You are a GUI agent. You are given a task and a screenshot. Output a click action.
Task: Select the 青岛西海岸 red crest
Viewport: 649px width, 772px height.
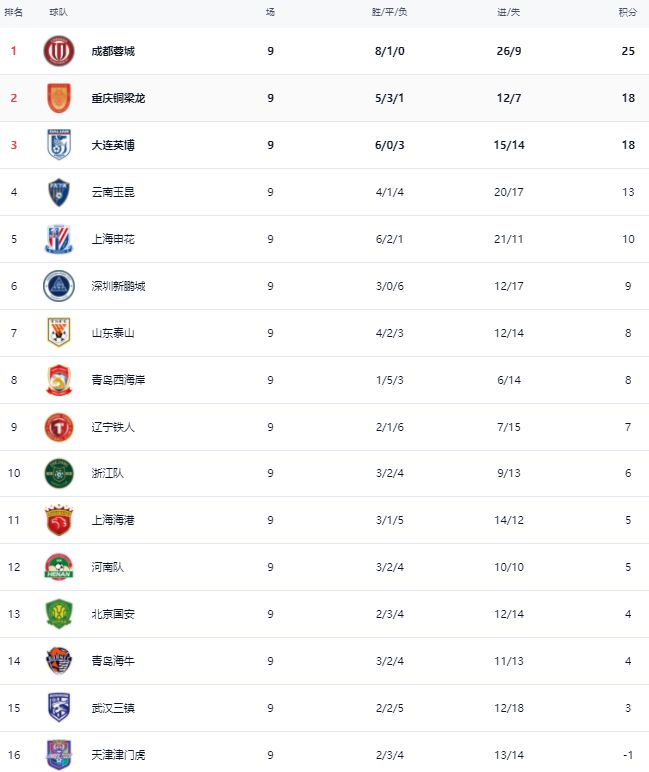coord(59,380)
